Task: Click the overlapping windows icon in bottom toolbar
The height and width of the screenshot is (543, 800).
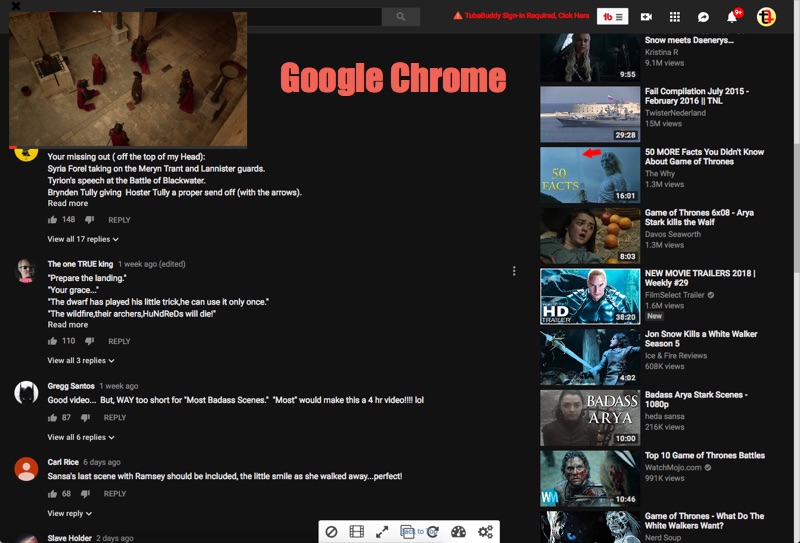Action: 407,532
